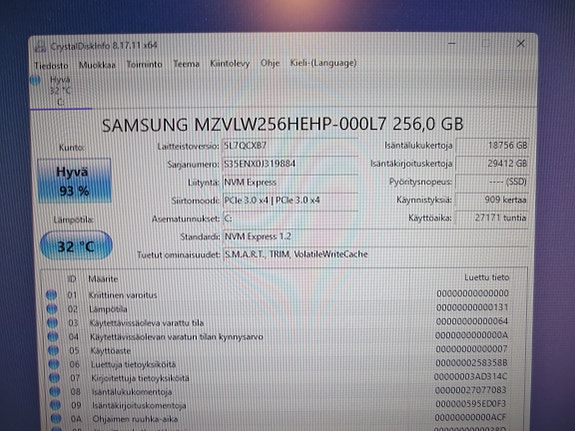
Task: Click status dot for 08 Isäntälukukomentoja
Action: [x=55, y=392]
